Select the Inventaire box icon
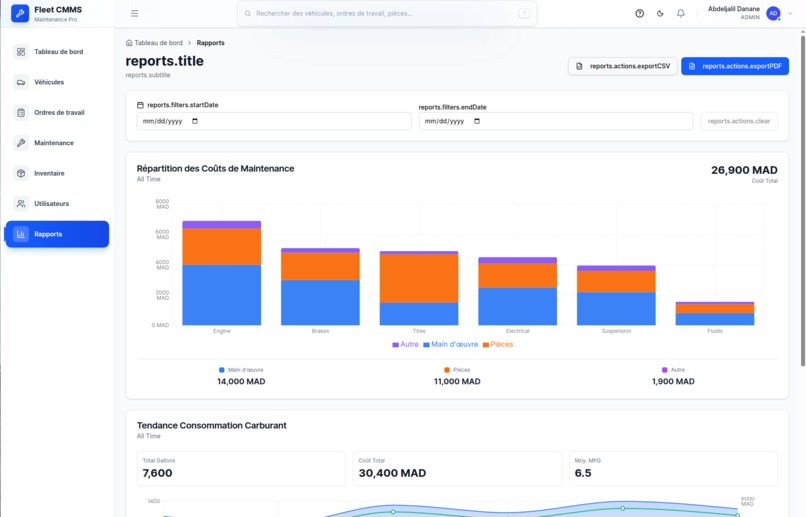This screenshot has width=806, height=517. click(21, 173)
